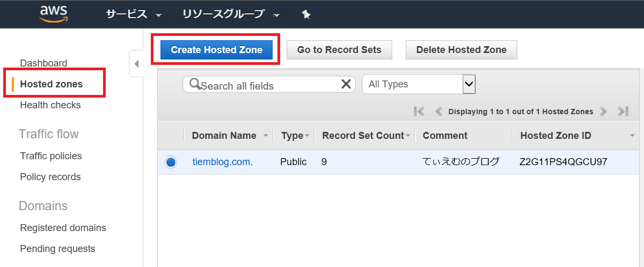Open the リソースグループ menu

click(231, 14)
